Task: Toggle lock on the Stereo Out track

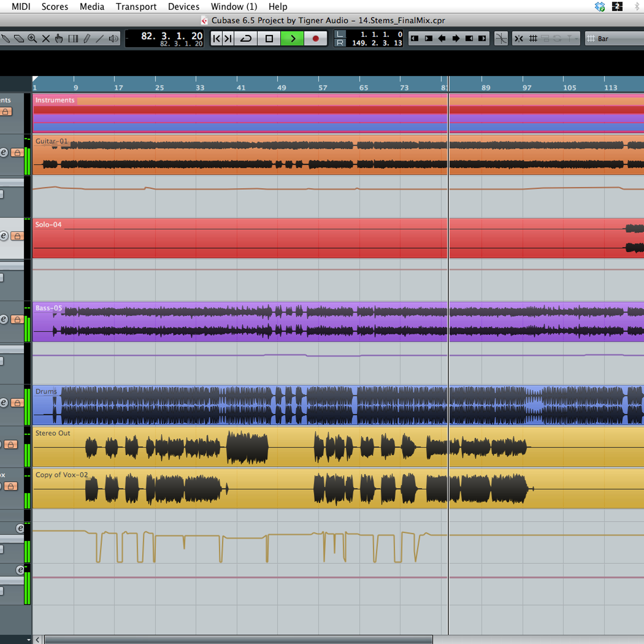Action: 11,445
